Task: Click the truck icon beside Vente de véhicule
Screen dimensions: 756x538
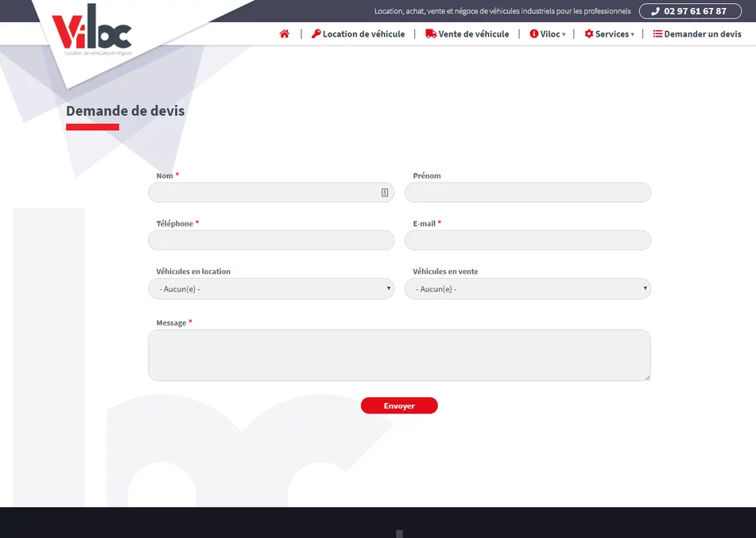Action: click(x=431, y=34)
